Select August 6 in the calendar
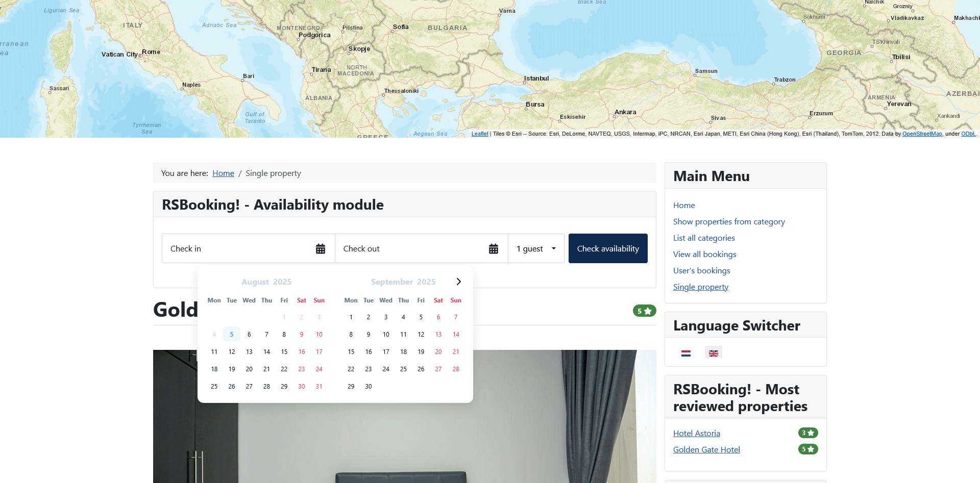Viewport: 980px width, 483px height. point(249,334)
